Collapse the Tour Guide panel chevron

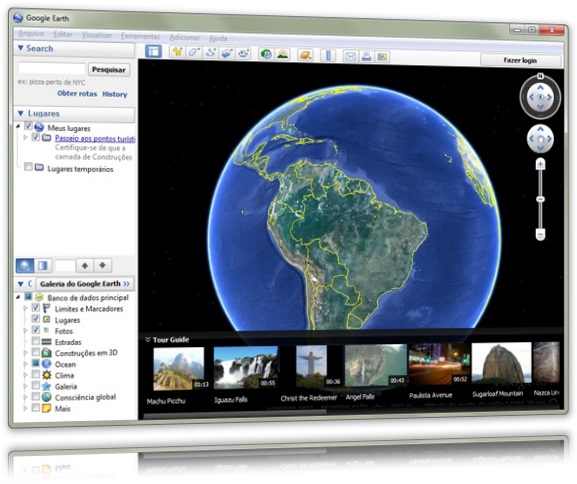coord(148,339)
